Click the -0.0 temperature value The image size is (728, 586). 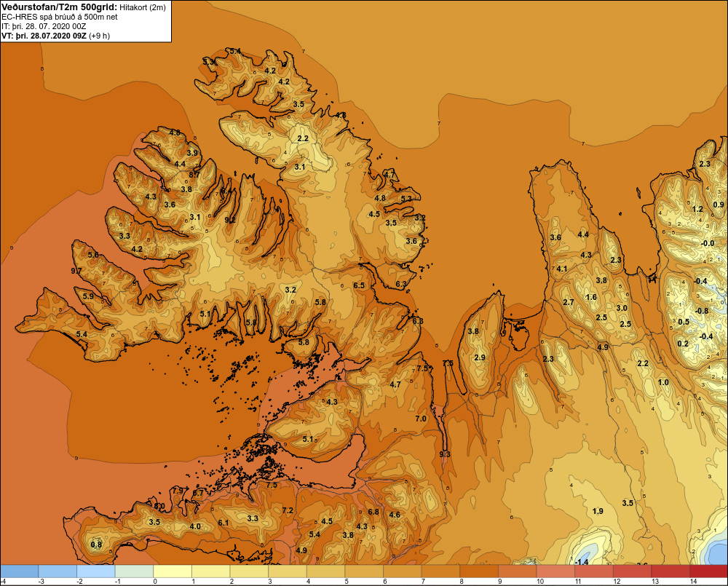[708, 243]
